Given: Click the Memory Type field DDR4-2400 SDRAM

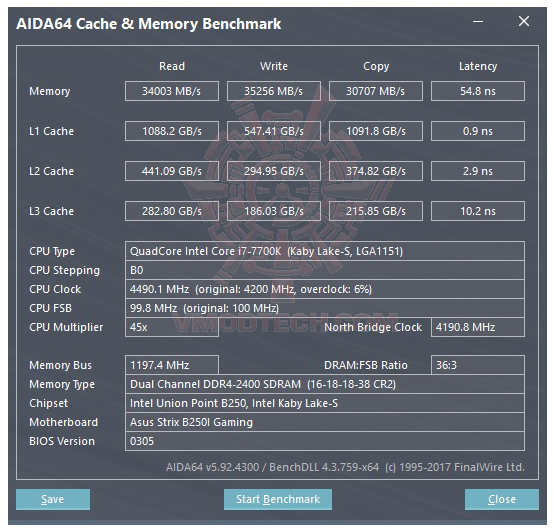Looking at the screenshot, I should (x=325, y=384).
